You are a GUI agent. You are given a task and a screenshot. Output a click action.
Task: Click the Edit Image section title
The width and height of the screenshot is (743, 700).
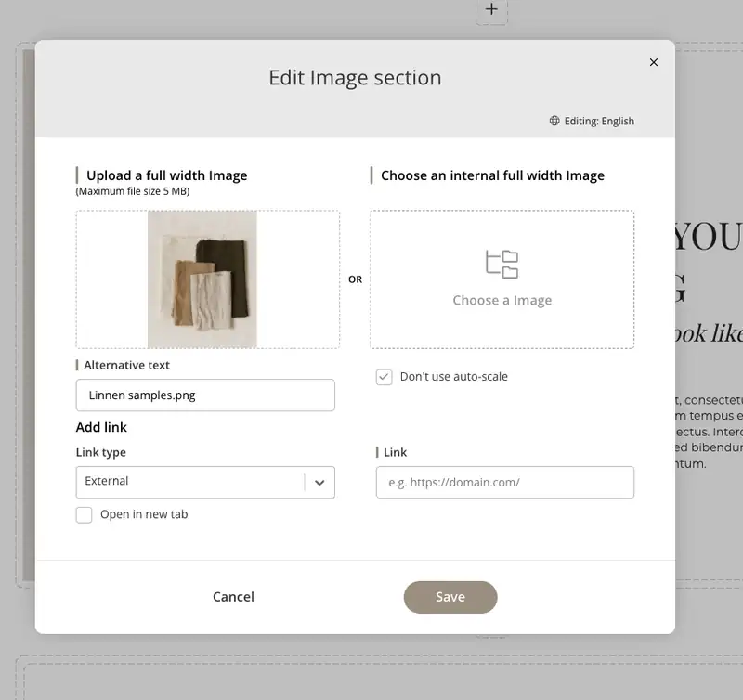point(355,78)
